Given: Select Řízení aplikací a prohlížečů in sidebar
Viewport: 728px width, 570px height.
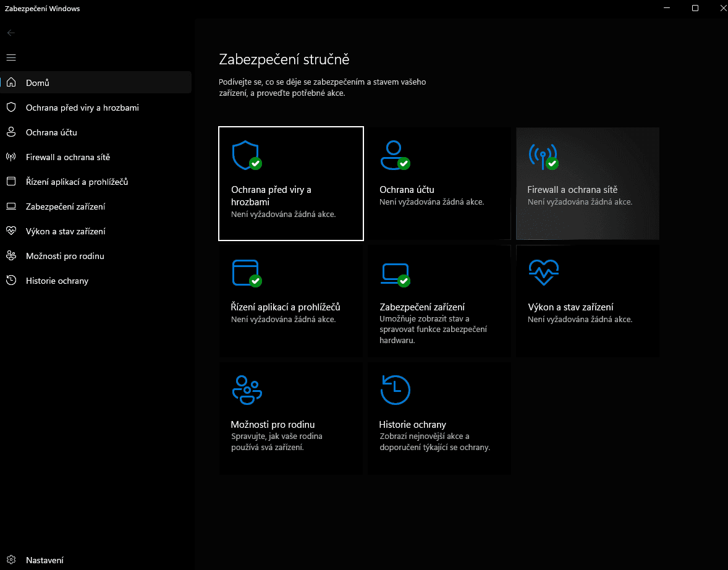Looking at the screenshot, I should tap(96, 181).
